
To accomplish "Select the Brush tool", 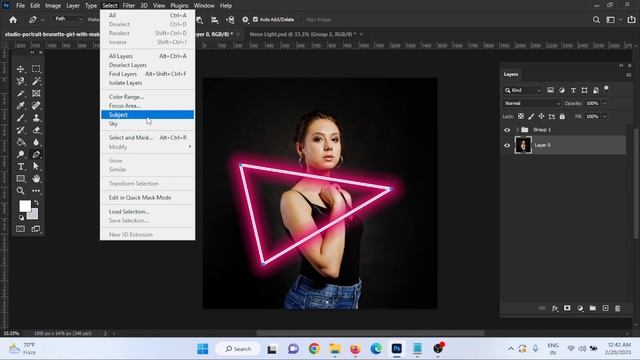I will pyautogui.click(x=20, y=118).
